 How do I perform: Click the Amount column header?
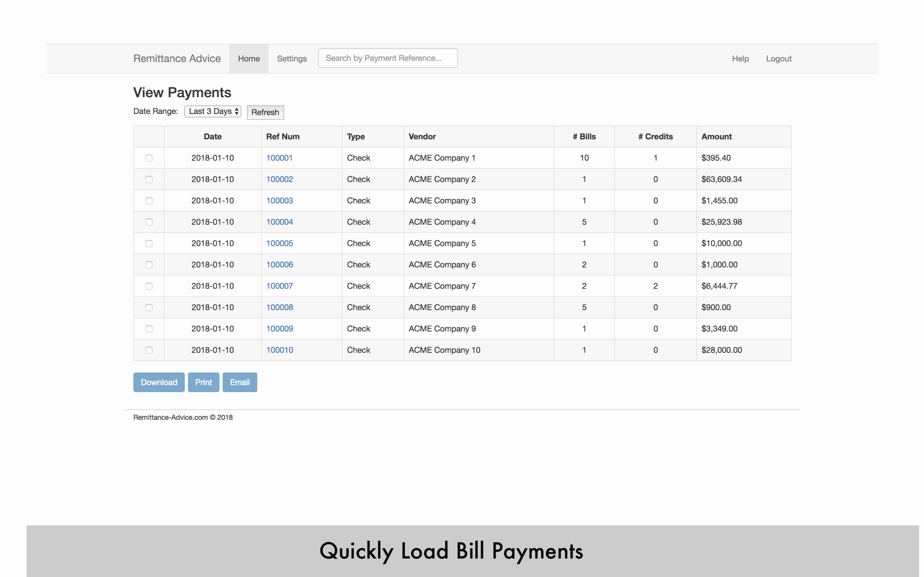pos(716,137)
